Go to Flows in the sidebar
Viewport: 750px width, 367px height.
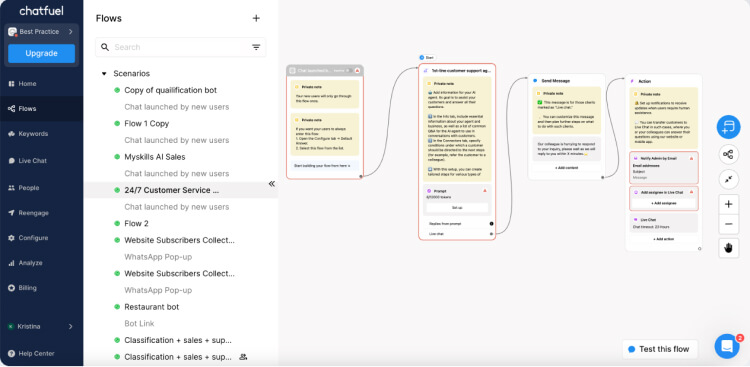coord(27,109)
